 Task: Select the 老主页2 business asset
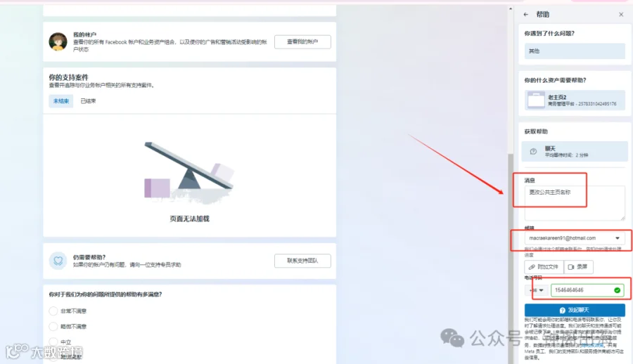tap(575, 100)
